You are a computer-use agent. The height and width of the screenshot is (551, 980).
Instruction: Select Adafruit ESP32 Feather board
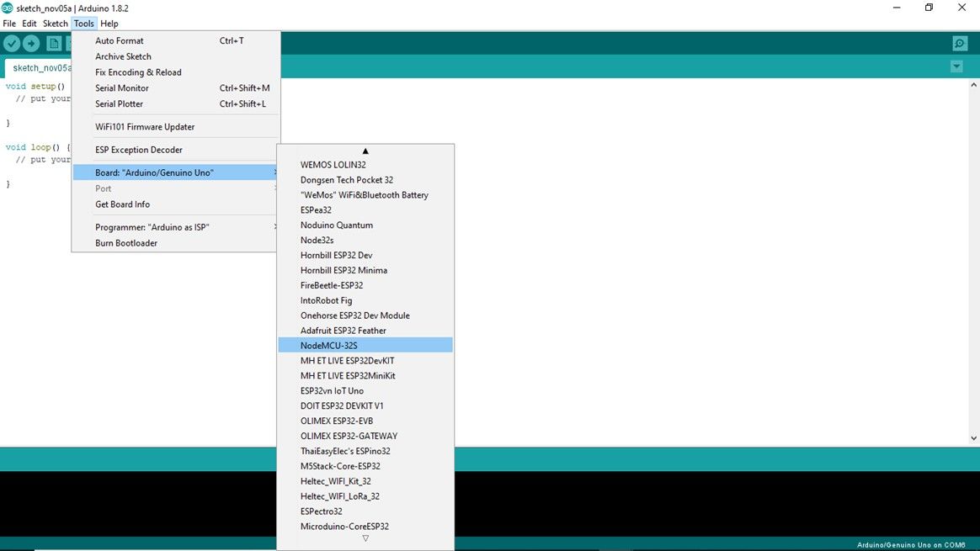365,331
